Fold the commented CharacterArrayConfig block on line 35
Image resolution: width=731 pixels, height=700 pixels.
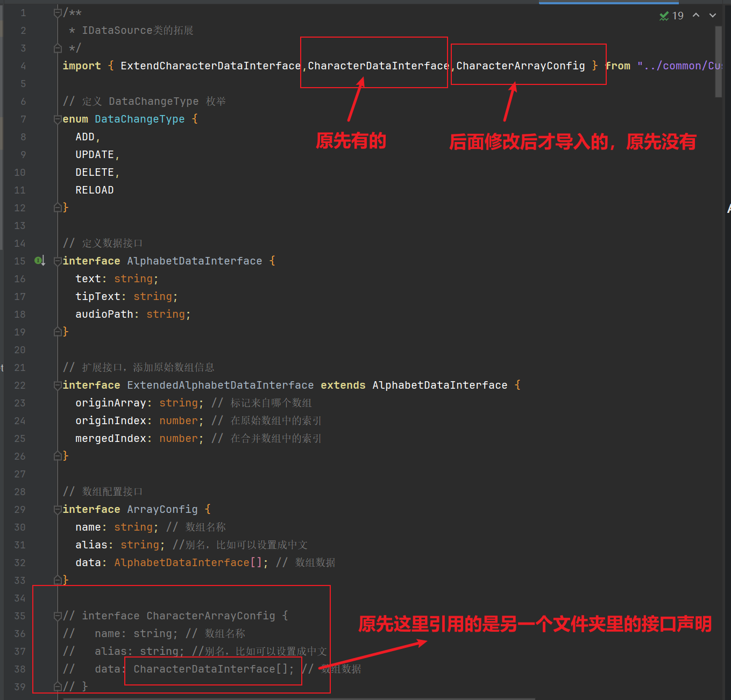(58, 616)
